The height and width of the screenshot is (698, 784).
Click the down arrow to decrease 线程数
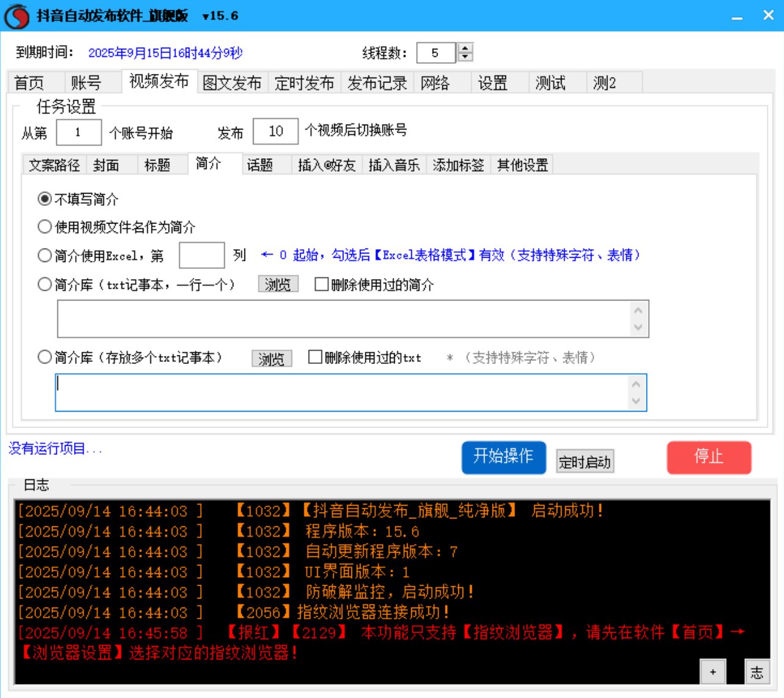coord(464,57)
